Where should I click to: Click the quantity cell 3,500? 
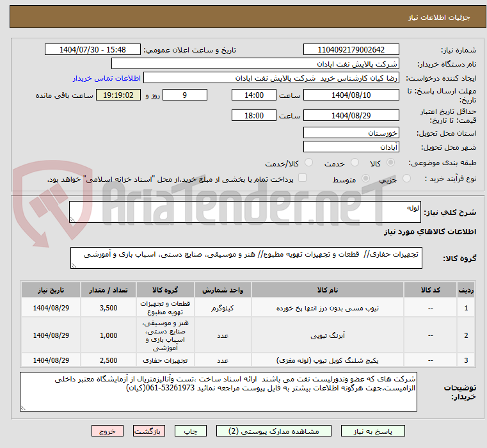[108, 308]
